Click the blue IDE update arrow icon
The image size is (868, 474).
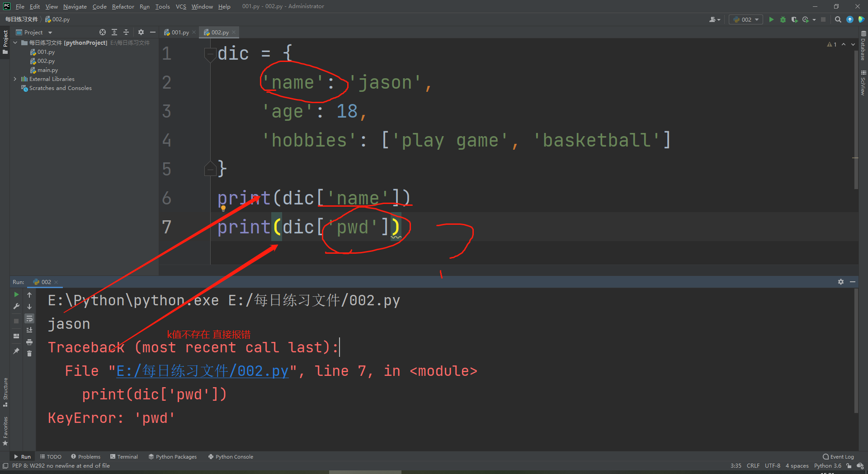[x=850, y=19]
